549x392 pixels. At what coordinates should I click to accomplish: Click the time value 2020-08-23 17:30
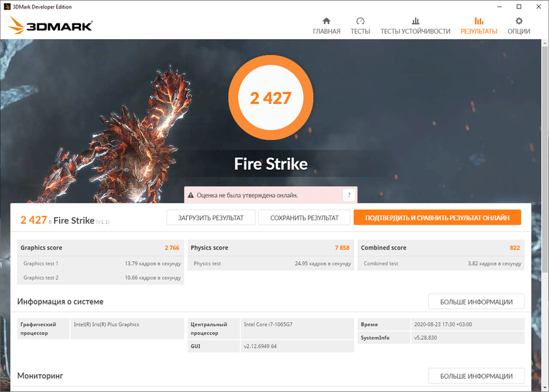coord(443,325)
